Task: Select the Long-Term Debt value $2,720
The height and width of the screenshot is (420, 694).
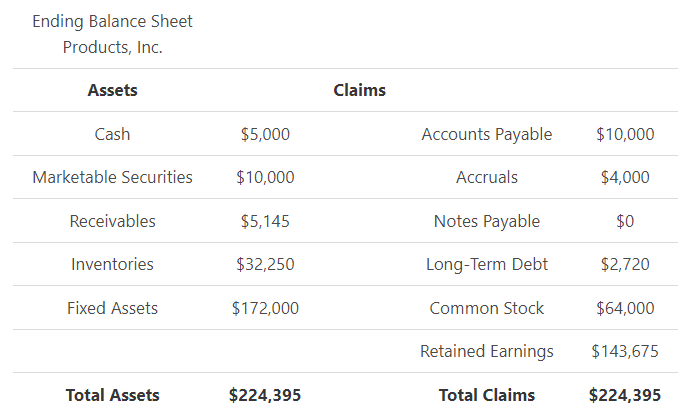Action: click(625, 264)
